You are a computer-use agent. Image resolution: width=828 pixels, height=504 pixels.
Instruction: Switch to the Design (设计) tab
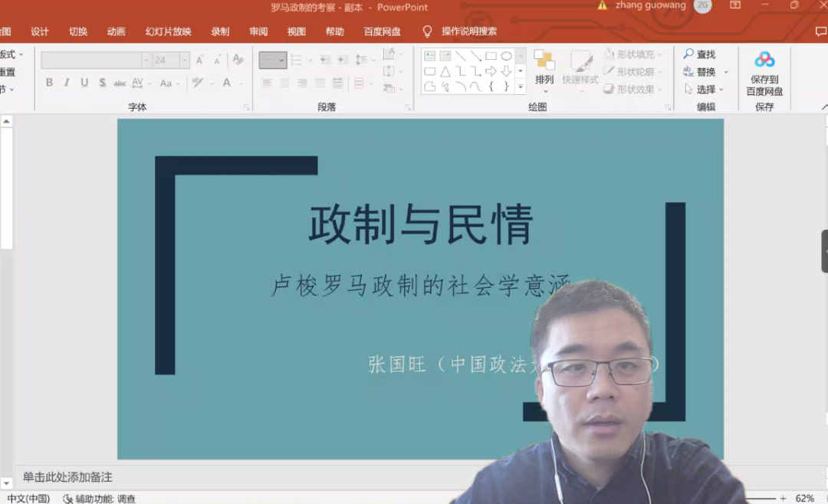click(40, 31)
